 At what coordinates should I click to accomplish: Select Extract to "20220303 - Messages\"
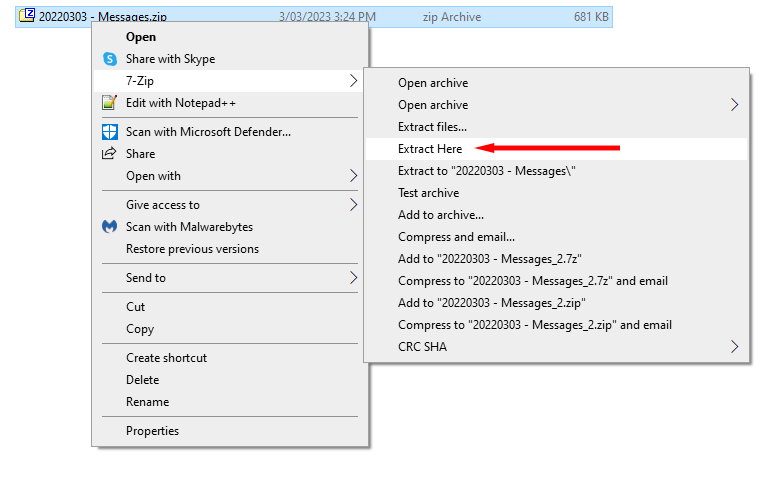pos(486,171)
